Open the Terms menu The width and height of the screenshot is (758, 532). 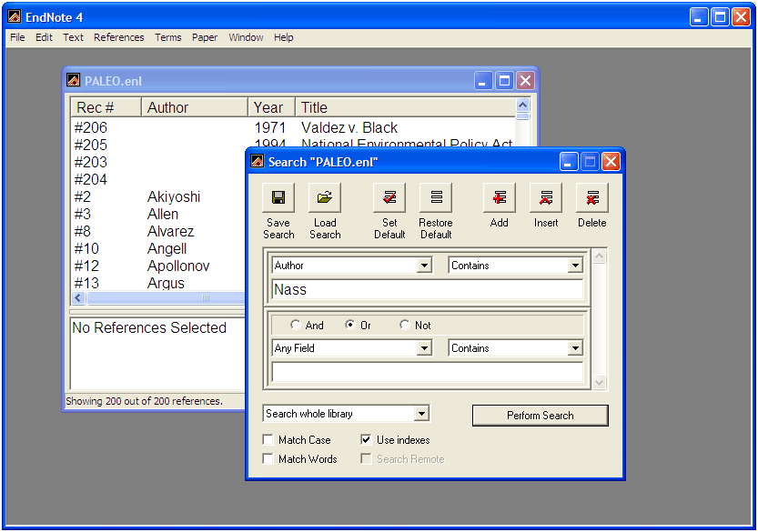pos(168,37)
